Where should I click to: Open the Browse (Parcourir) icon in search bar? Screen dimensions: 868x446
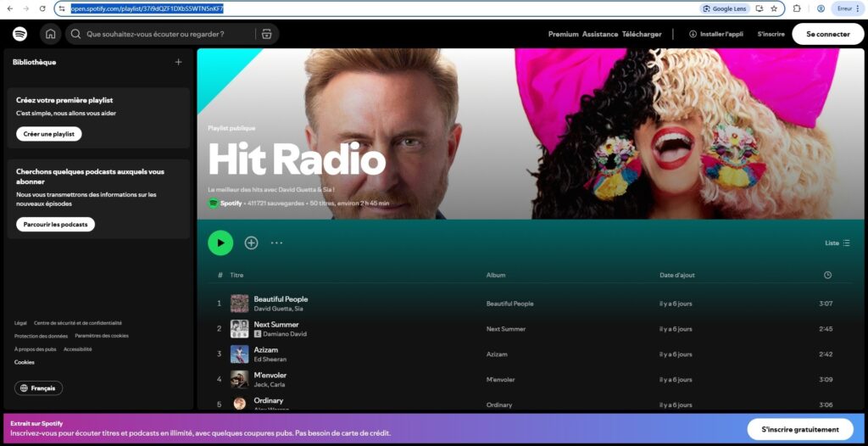pyautogui.click(x=267, y=34)
